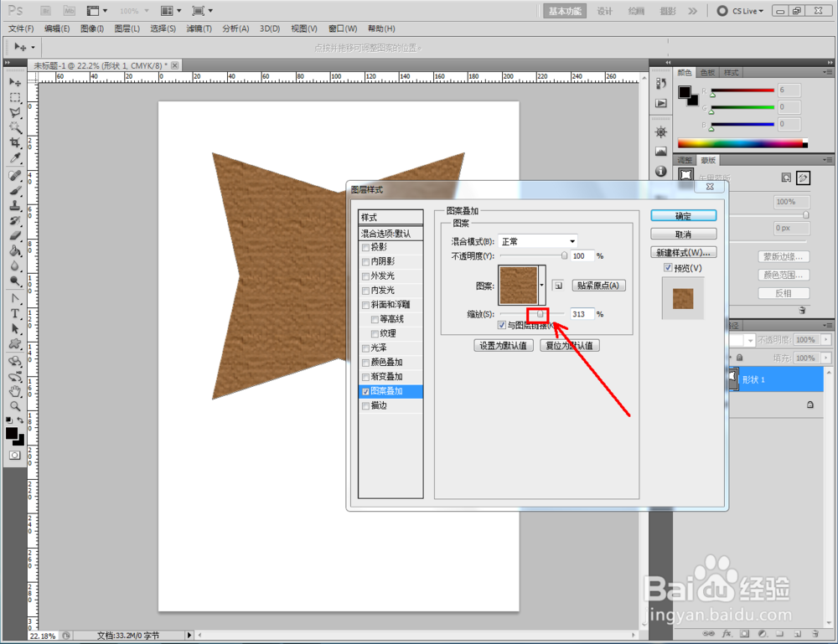Click delete layer trash icon
This screenshot has height=644, width=838.
(815, 633)
